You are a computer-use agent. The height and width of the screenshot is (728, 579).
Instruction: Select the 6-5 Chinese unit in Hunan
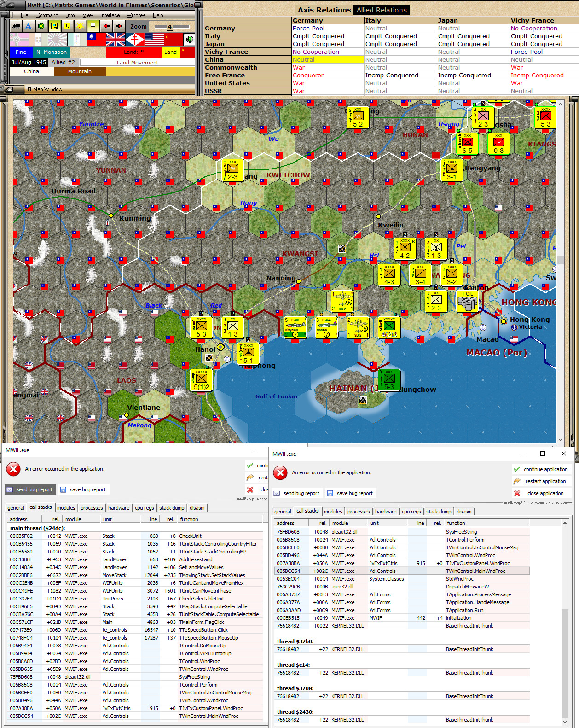468,144
